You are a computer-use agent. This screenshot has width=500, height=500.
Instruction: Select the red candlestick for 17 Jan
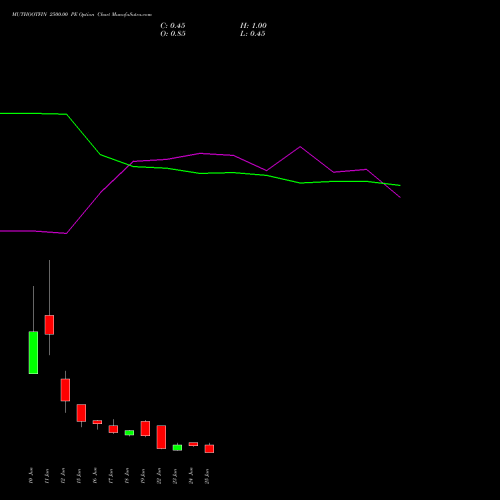pyautogui.click(x=113, y=429)
